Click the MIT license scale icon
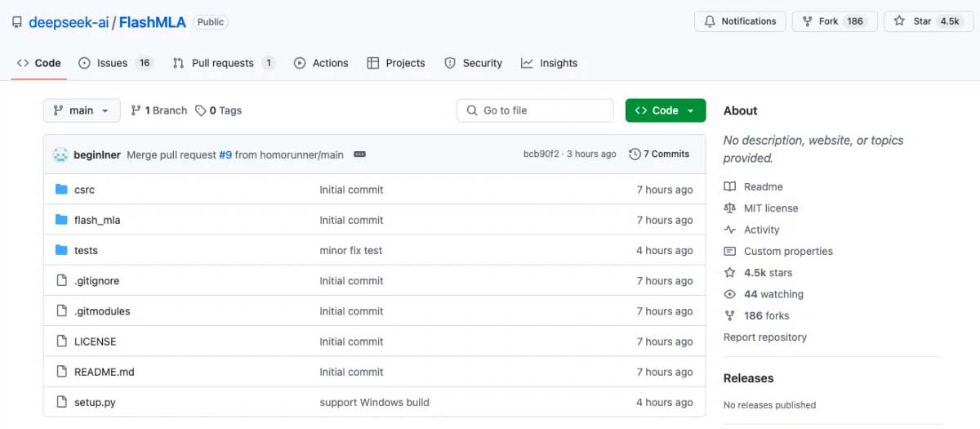Screen dimensions: 980x429 [730, 208]
